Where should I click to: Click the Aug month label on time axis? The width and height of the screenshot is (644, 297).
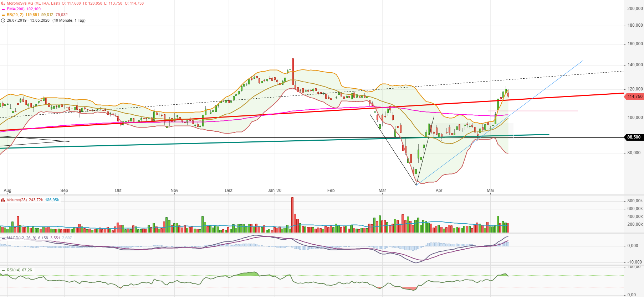[7, 191]
